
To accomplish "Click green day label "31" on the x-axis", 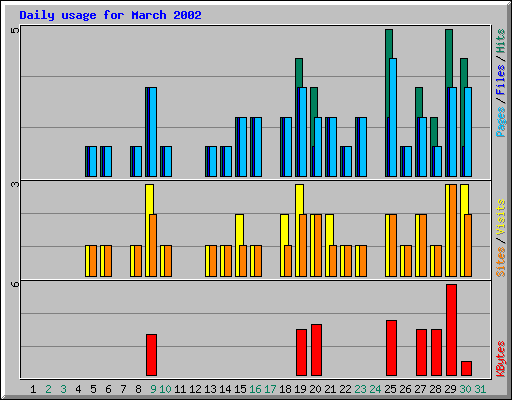I will click(x=480, y=389).
